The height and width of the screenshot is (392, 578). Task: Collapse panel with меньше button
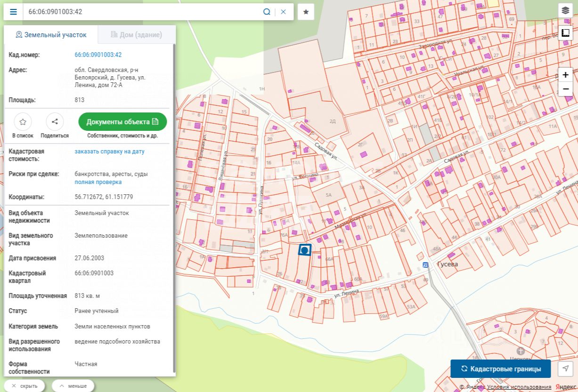(73, 386)
